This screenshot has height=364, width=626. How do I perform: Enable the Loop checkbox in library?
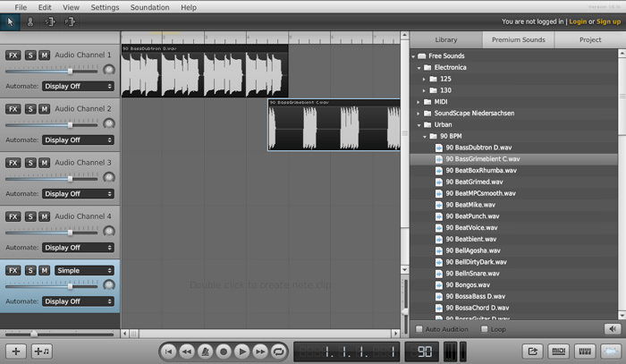click(x=485, y=329)
